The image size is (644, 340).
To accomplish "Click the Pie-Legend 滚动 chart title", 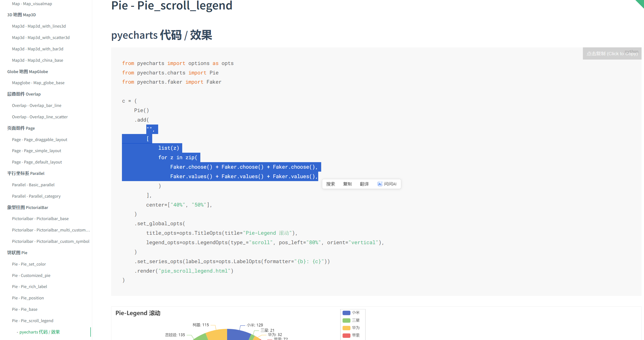I will point(138,313).
